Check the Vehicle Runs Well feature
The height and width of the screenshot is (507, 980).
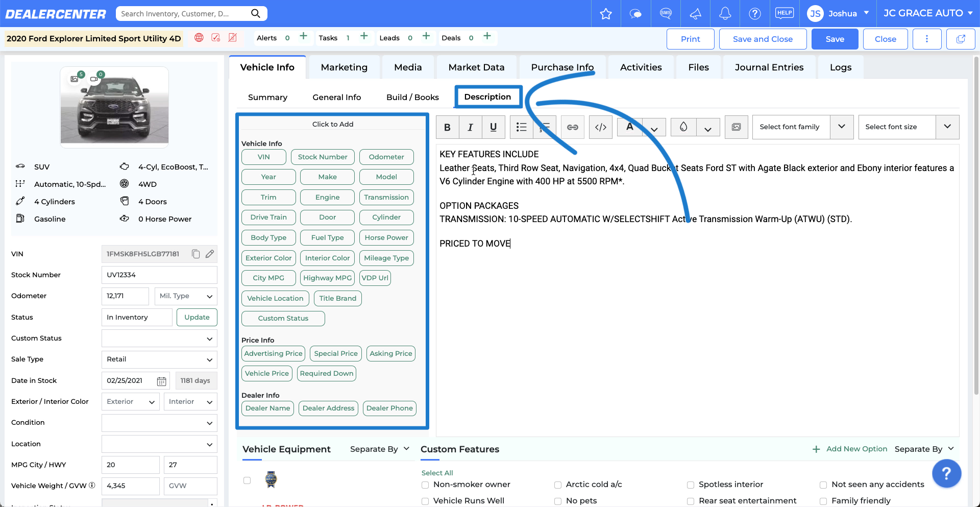[x=425, y=501]
